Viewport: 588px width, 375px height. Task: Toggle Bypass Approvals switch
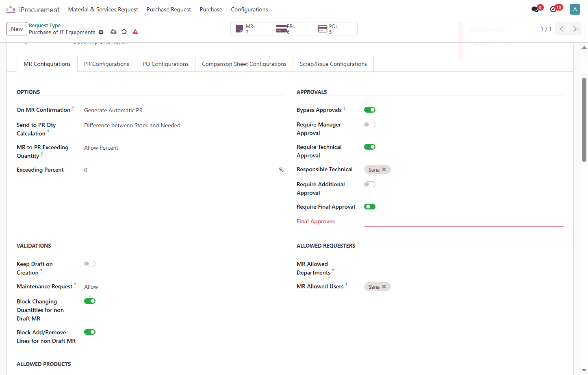coord(370,110)
